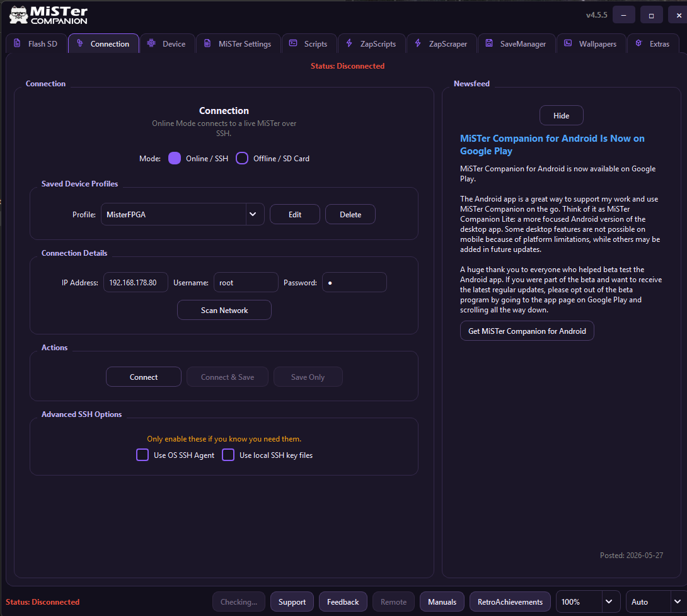
Task: Enable Use OS SSH Agent checkbox
Action: [x=142, y=455]
